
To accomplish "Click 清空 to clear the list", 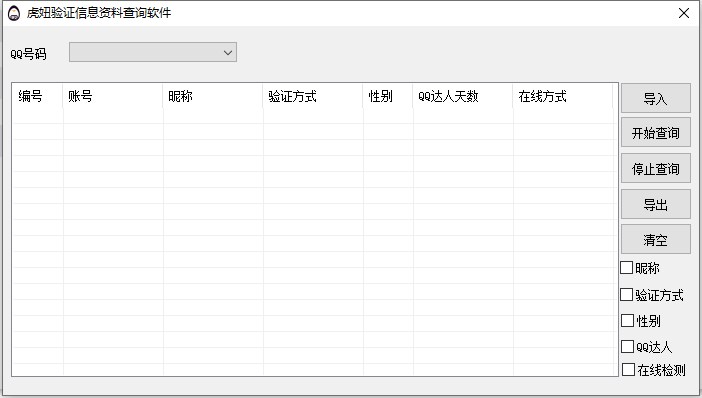I will tap(655, 240).
